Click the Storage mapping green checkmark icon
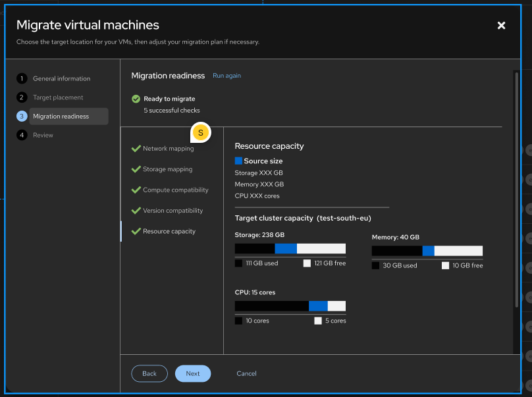This screenshot has width=532, height=397. (136, 169)
